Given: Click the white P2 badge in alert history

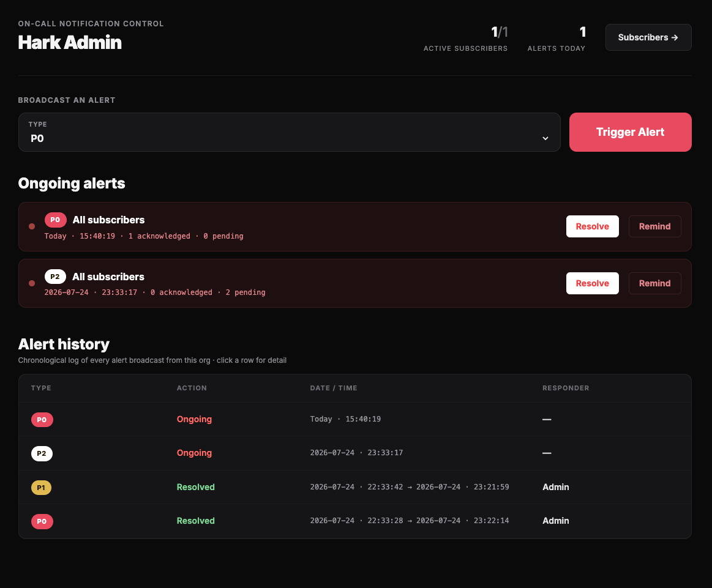Looking at the screenshot, I should 42,453.
